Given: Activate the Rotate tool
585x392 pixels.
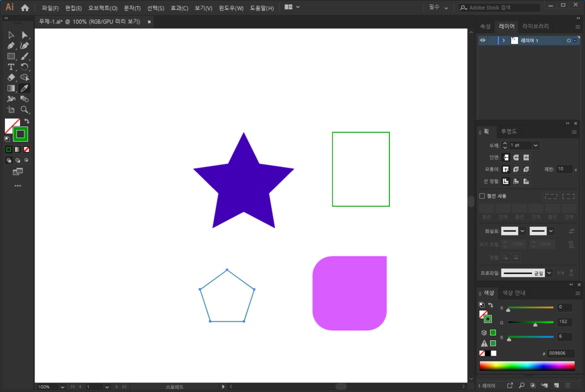Looking at the screenshot, I should (x=24, y=67).
